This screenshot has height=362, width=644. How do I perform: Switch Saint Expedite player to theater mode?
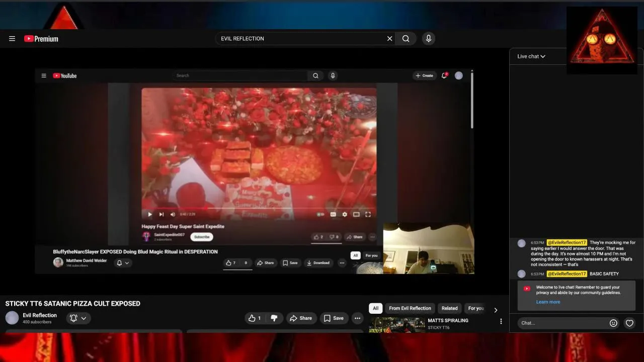[356, 214]
